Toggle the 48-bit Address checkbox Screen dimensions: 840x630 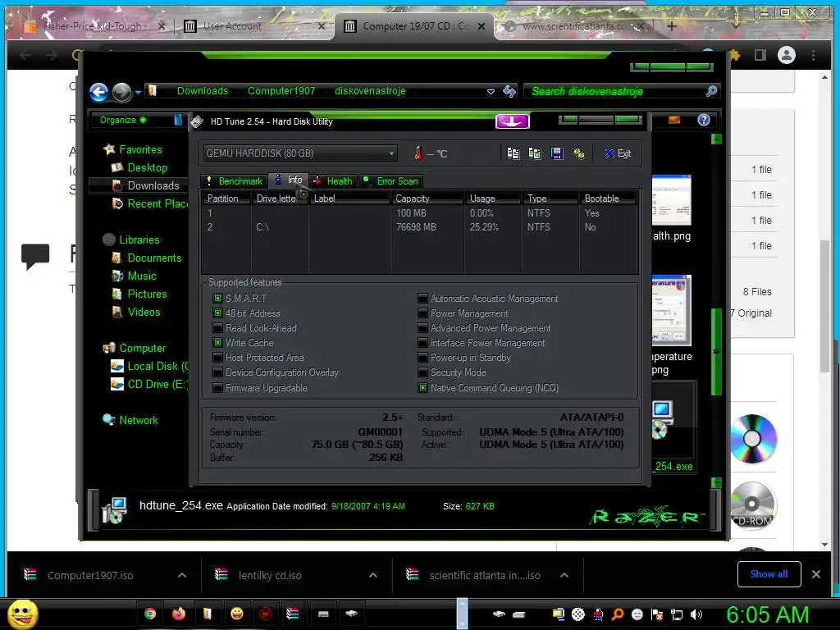pyautogui.click(x=217, y=313)
